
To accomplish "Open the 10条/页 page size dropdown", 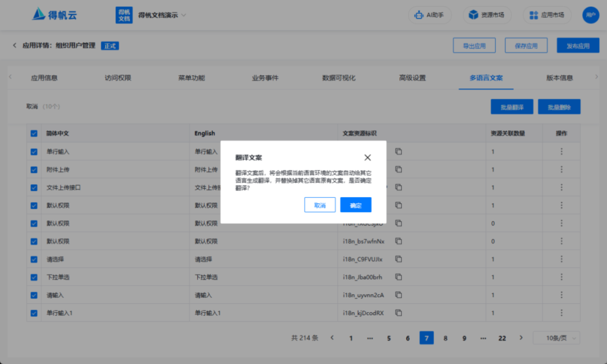I will click(x=556, y=338).
